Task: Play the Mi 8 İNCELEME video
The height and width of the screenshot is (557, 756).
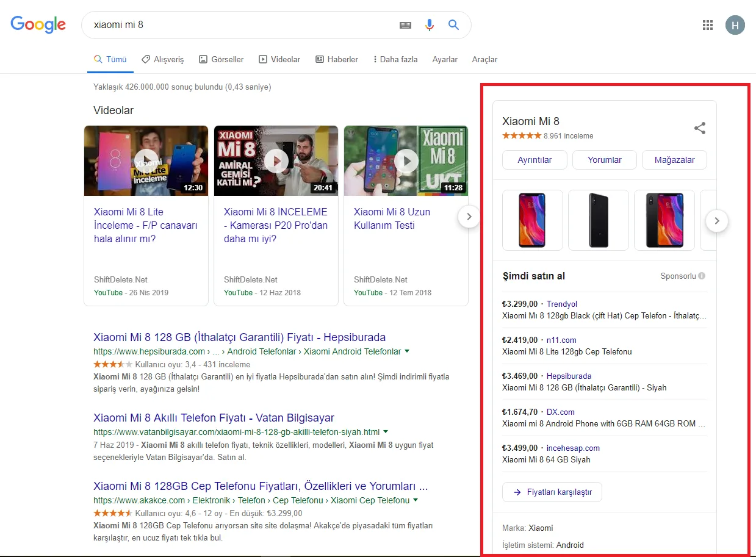Action: coord(276,160)
